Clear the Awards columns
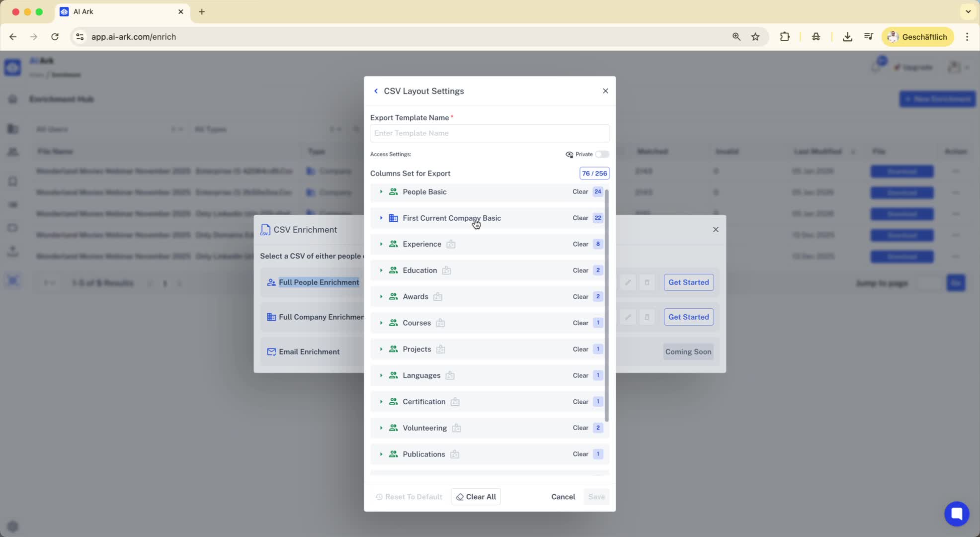The image size is (980, 537). tap(580, 297)
